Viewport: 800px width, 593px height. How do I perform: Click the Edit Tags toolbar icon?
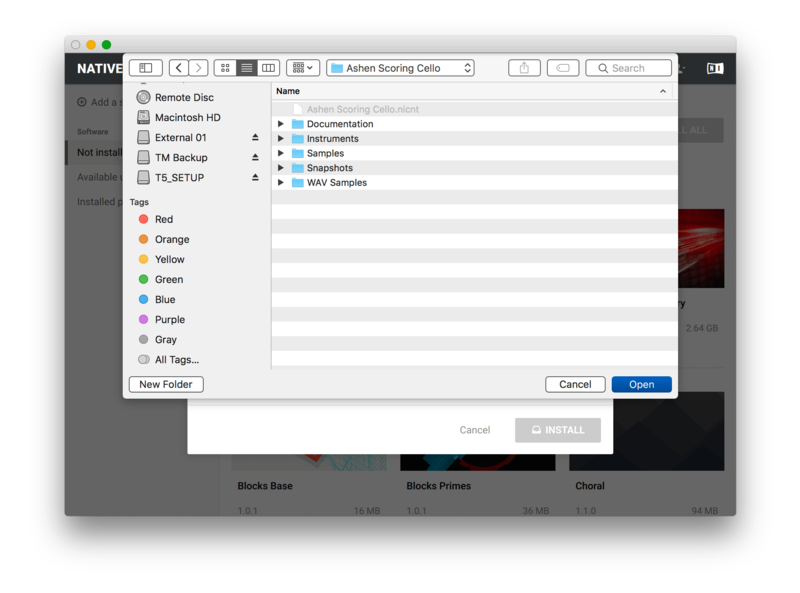click(x=563, y=68)
